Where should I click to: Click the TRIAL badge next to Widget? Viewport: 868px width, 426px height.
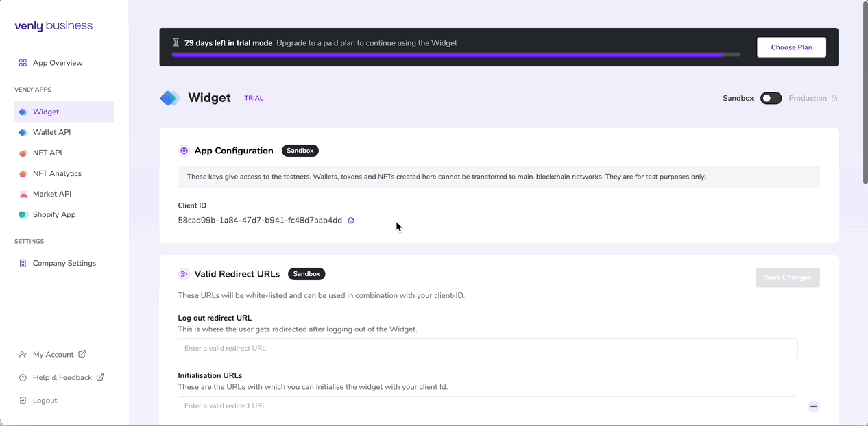coord(254,98)
